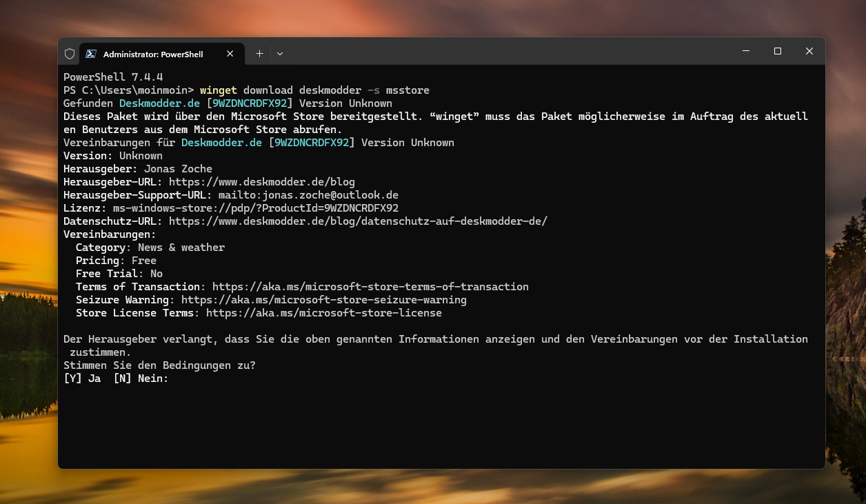Click '9WZDNCRDFX92' ID in Gefunden line

(x=250, y=103)
